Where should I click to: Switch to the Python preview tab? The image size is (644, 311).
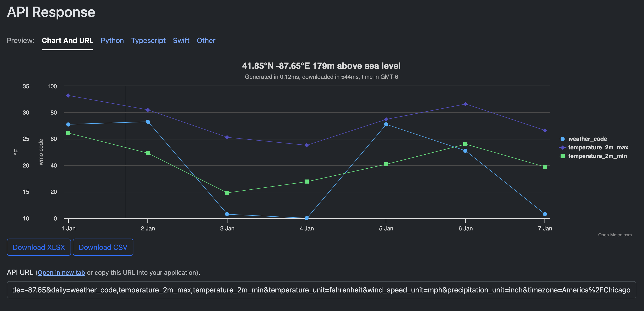pyautogui.click(x=112, y=41)
